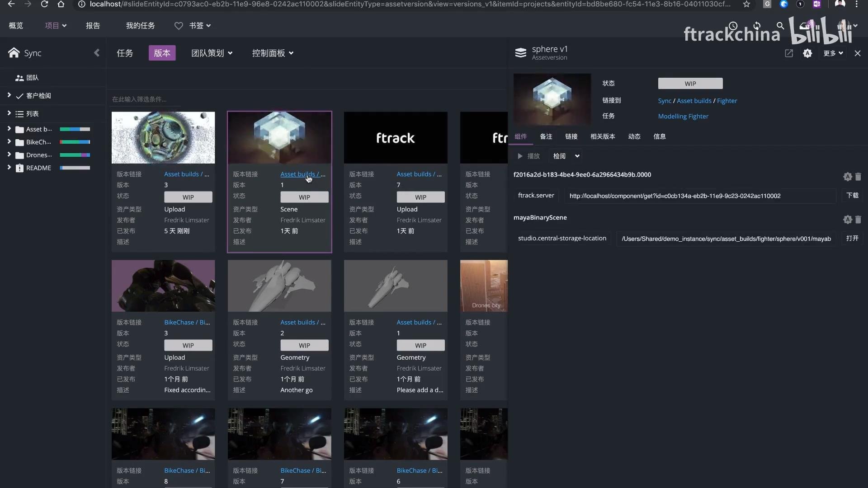The width and height of the screenshot is (868, 488).
Task: Open the 动态 tab
Action: pos(634,136)
